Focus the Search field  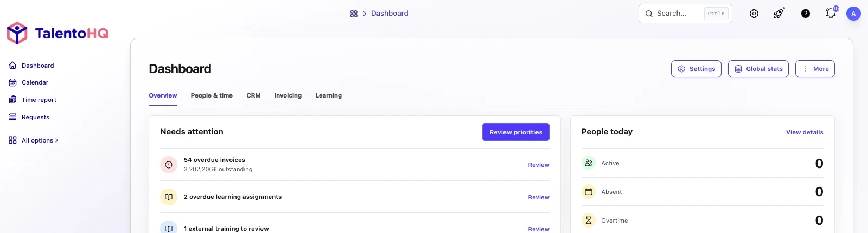[x=685, y=14]
